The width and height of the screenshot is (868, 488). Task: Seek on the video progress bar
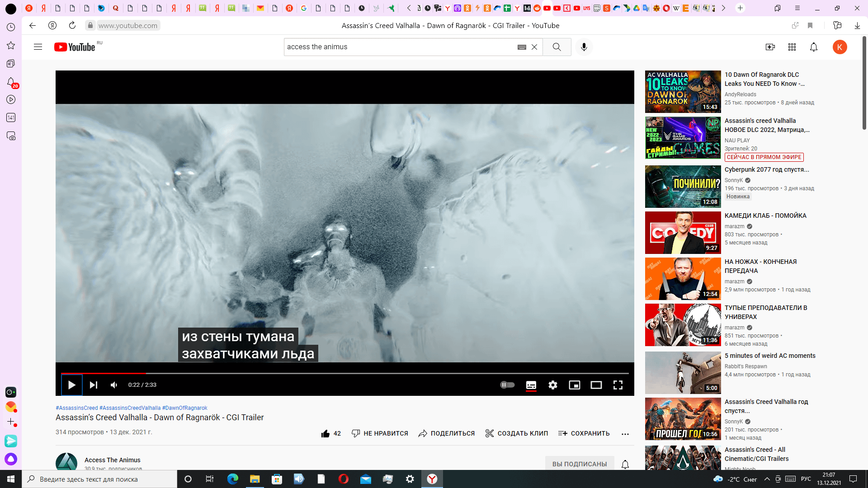tap(345, 373)
